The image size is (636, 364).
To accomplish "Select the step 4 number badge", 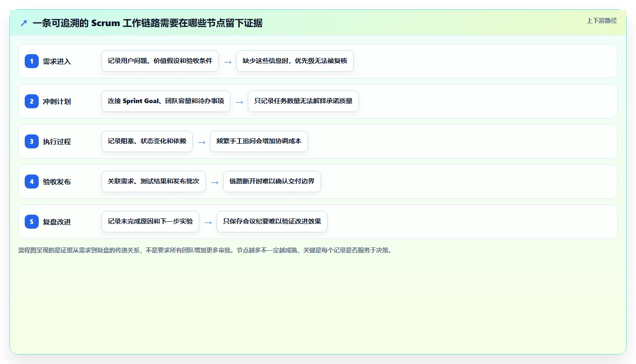I will pyautogui.click(x=32, y=181).
